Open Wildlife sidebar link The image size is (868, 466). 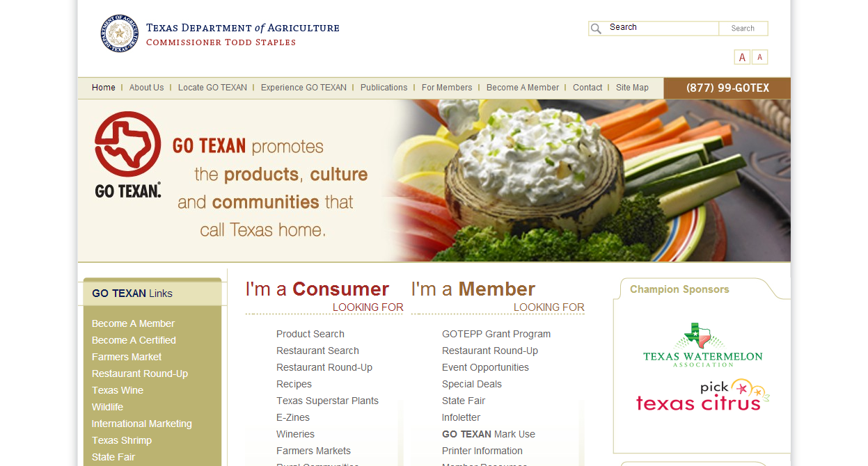107,407
